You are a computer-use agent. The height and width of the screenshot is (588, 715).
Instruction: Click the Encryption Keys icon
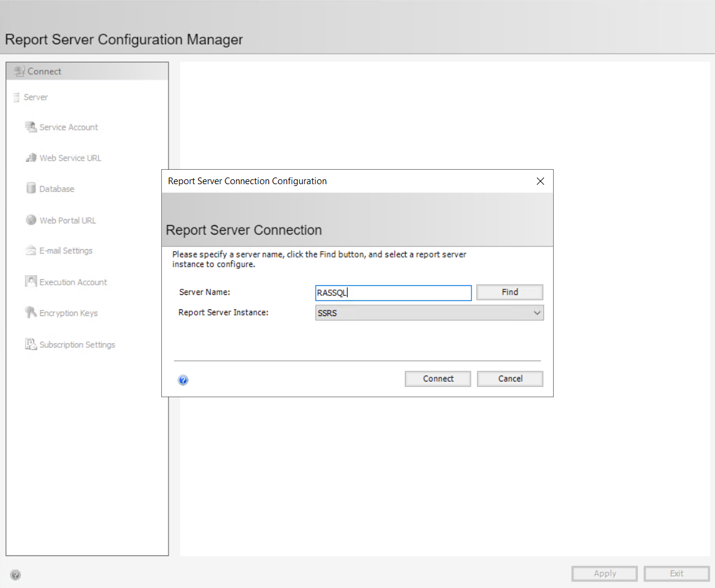tap(31, 312)
